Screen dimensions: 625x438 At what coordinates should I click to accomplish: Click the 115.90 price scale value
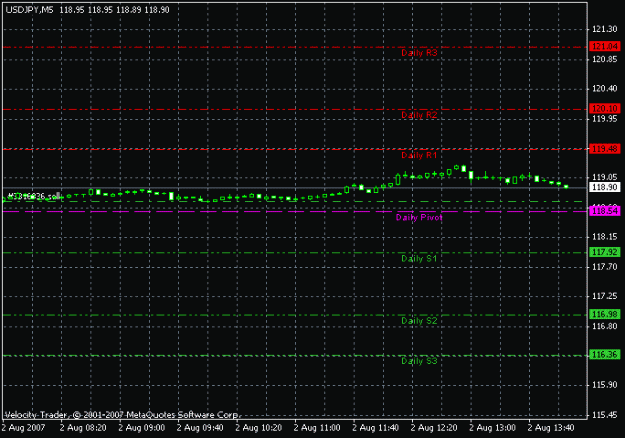tap(605, 385)
